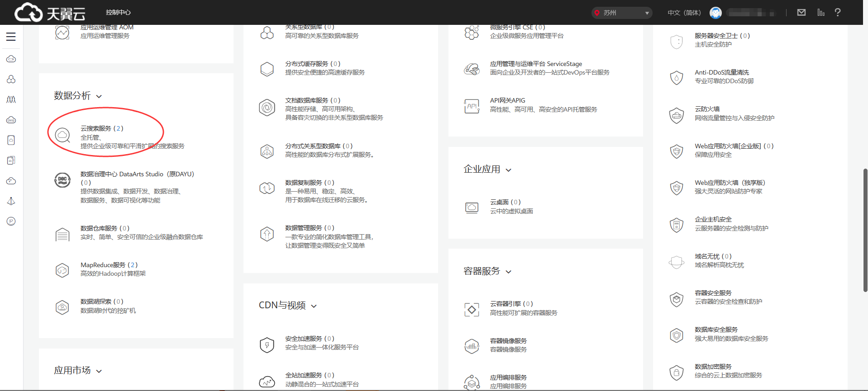868x391 pixels.
Task: Open the statistics bar chart header icon
Action: pos(821,12)
